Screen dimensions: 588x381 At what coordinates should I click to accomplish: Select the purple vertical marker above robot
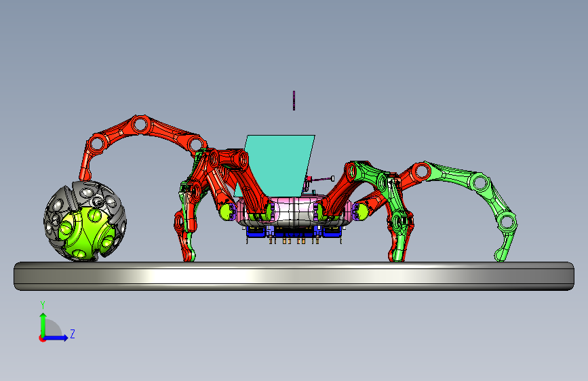pyautogui.click(x=294, y=100)
